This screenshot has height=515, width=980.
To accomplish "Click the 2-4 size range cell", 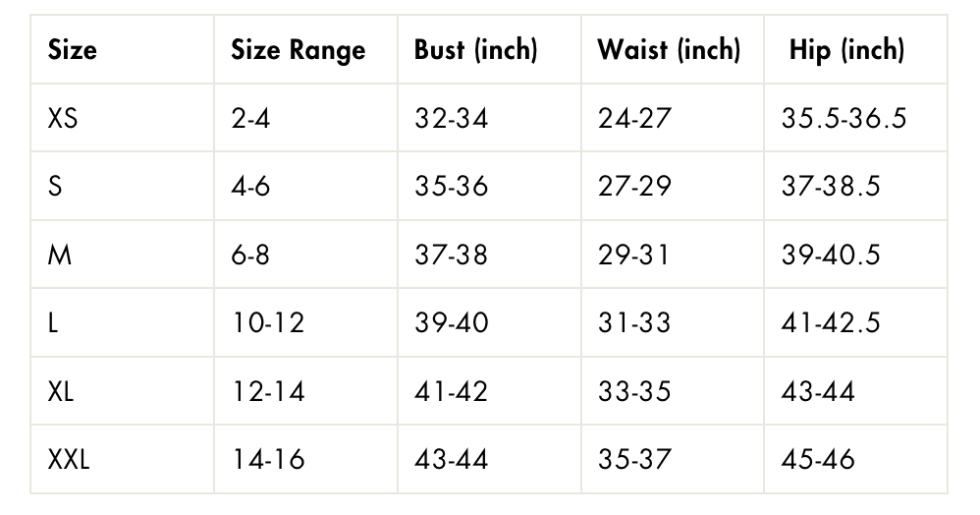I will (250, 119).
